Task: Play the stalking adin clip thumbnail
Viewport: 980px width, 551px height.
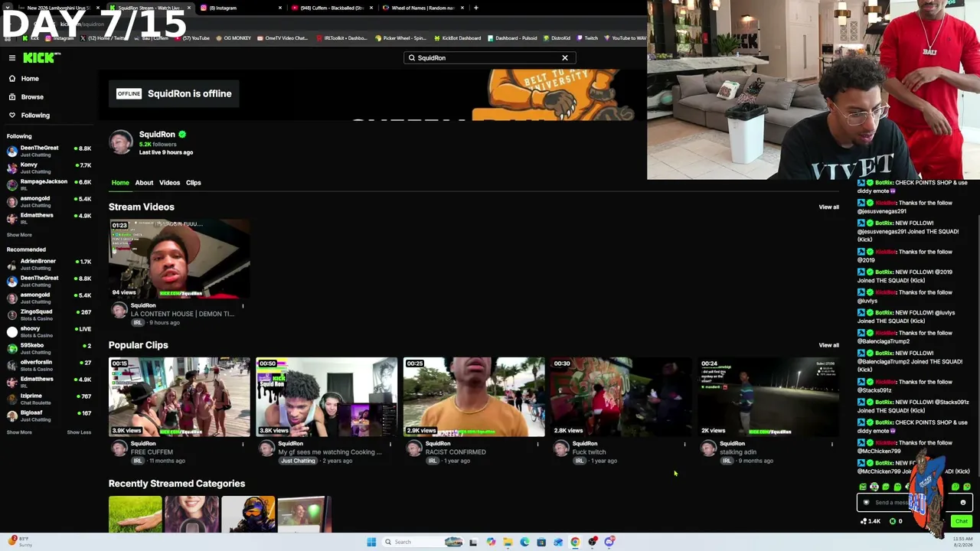Action: pos(768,396)
